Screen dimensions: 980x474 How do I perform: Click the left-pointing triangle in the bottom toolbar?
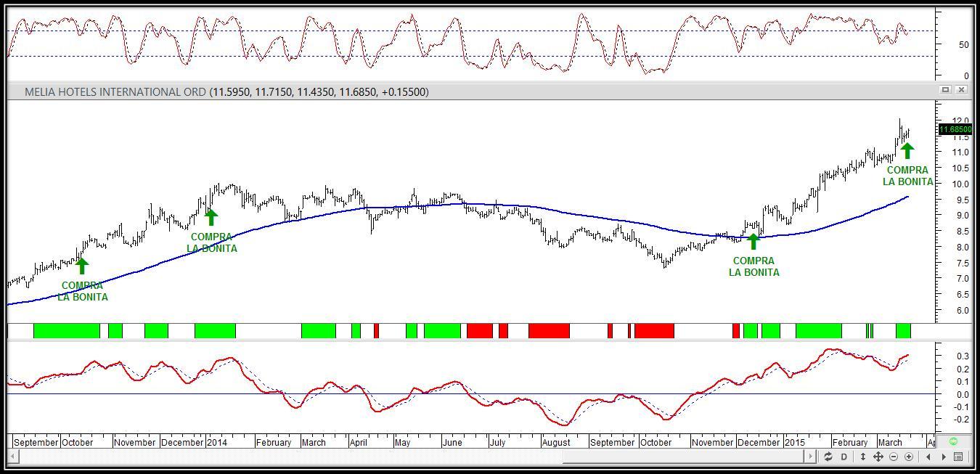tap(928, 457)
